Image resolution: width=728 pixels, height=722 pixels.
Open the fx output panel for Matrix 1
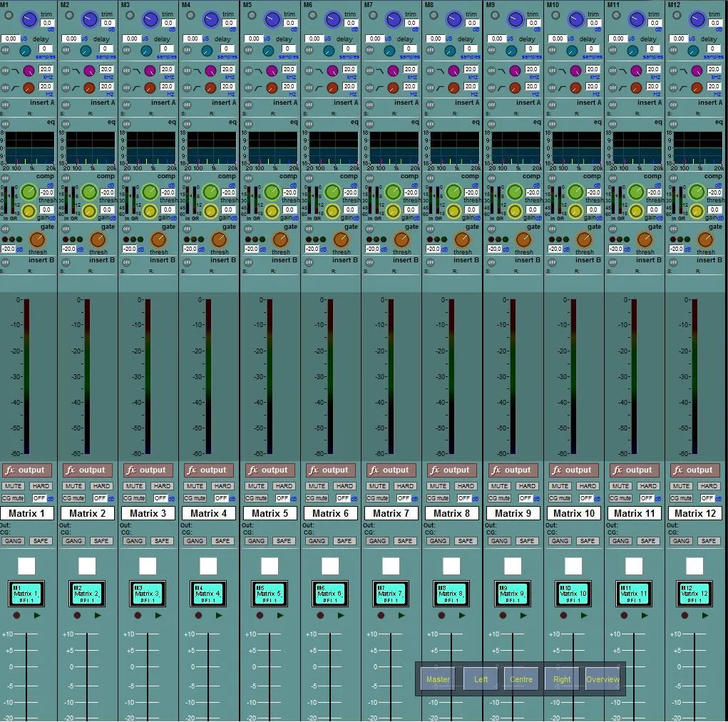(x=26, y=470)
